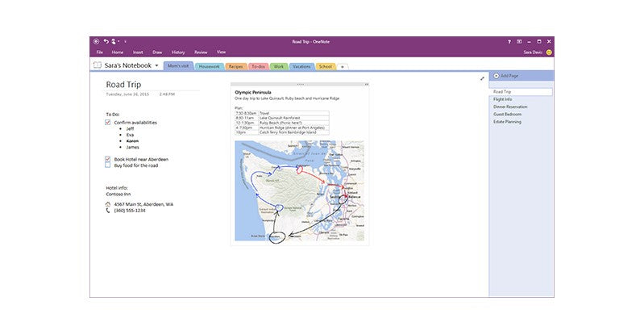
Task: Open the Road Trip page in page list
Action: point(521,92)
